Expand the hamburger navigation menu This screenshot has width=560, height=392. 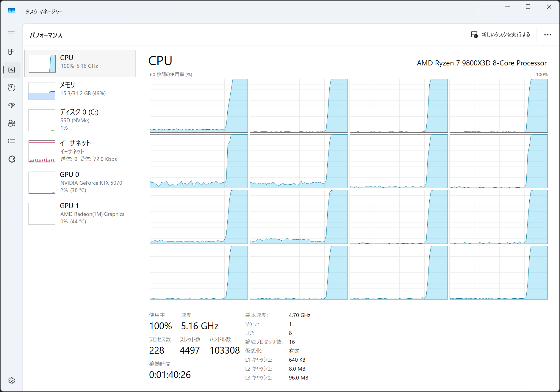tap(11, 34)
